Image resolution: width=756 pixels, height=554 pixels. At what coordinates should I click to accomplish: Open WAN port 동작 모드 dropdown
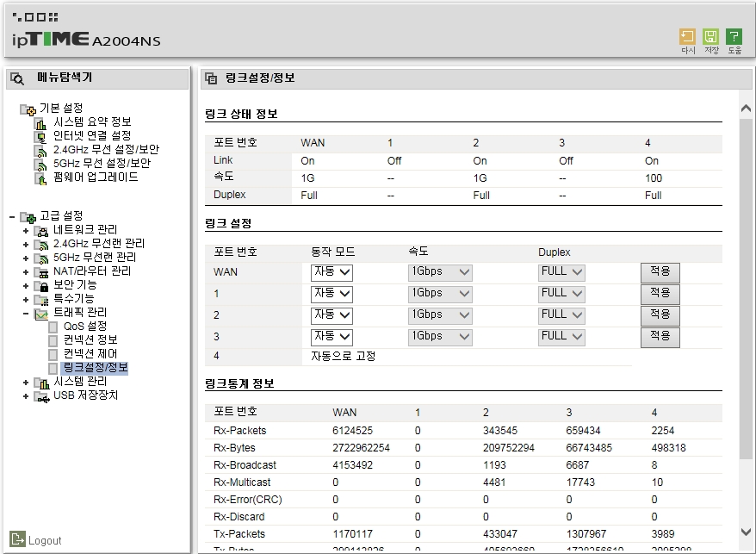pyautogui.click(x=332, y=272)
